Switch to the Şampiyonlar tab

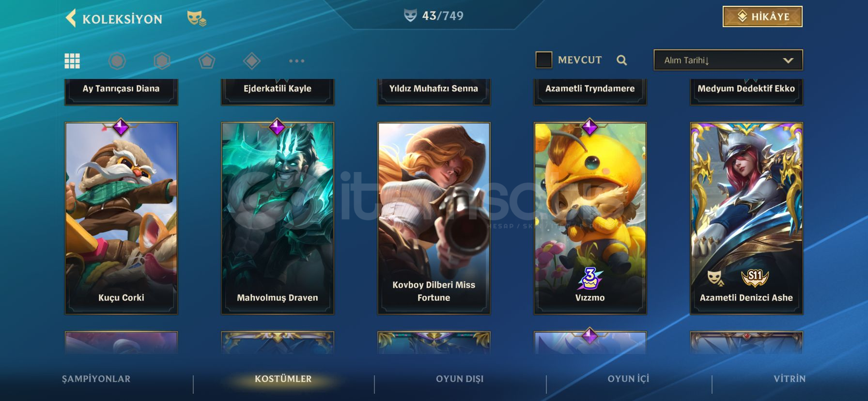pyautogui.click(x=96, y=379)
